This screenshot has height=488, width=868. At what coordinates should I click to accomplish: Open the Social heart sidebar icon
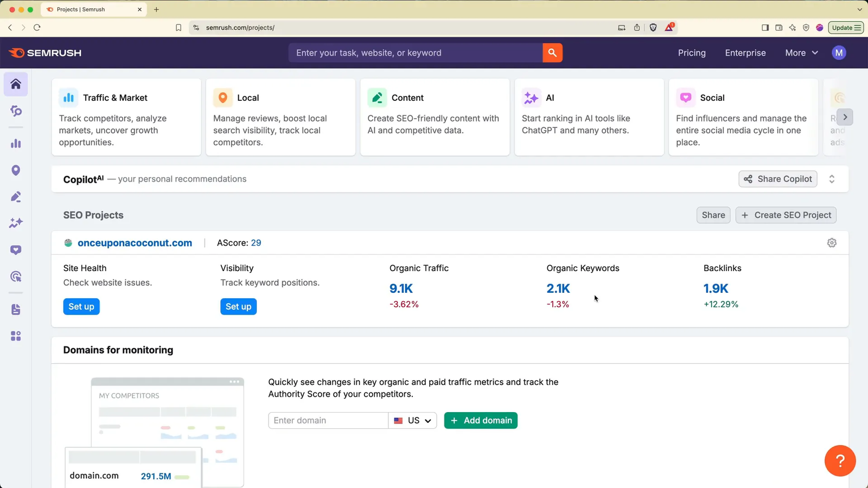coord(16,250)
